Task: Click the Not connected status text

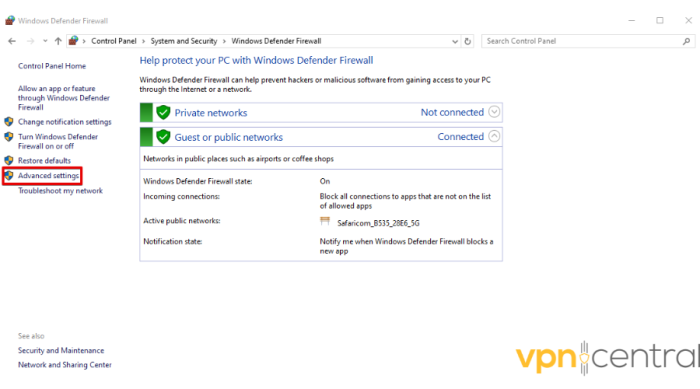Action: (x=452, y=113)
